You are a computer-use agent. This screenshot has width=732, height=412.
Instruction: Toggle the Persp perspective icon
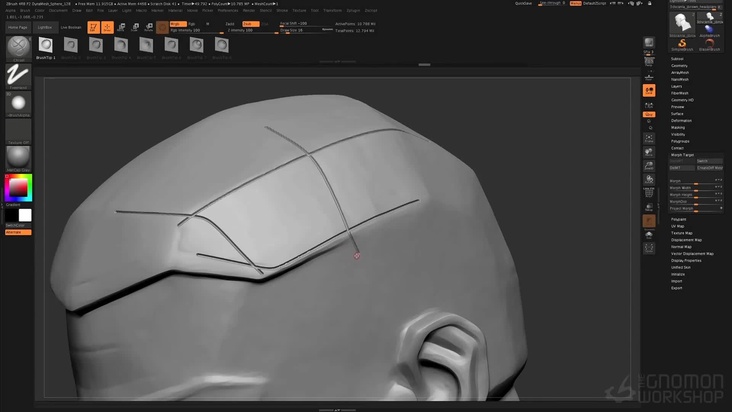coord(649,62)
